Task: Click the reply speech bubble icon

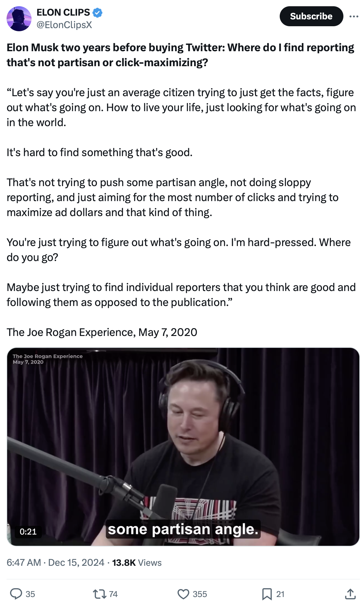Action: (16, 594)
